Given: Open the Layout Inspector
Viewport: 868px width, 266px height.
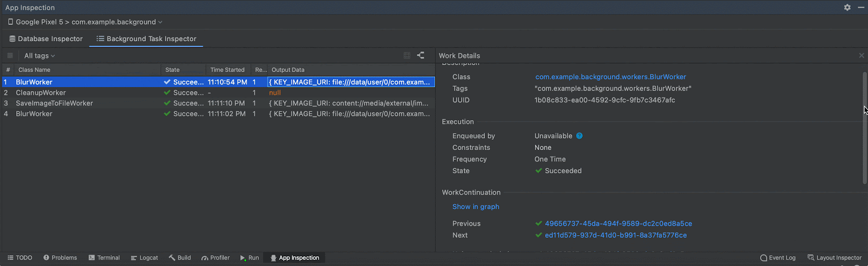Looking at the screenshot, I should coord(834,258).
